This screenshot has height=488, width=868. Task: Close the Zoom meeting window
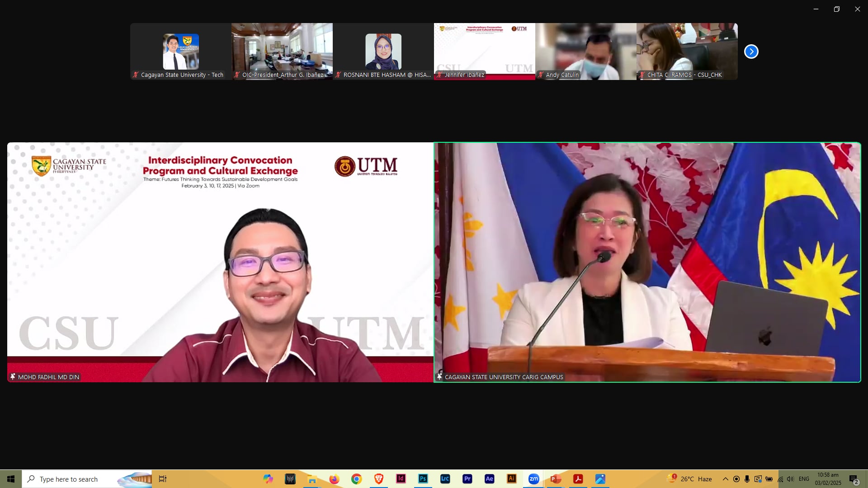(x=858, y=9)
